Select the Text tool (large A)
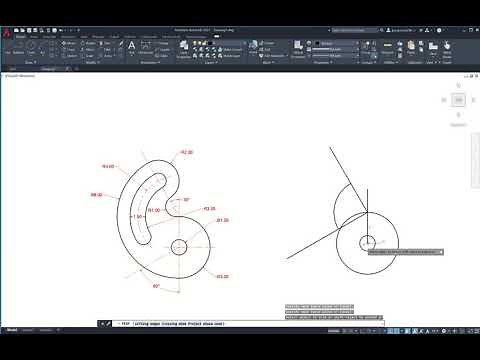 tap(132, 47)
